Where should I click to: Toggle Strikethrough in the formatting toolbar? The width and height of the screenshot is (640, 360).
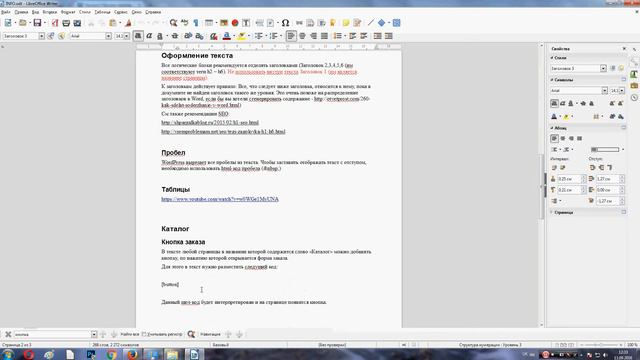[175, 36]
